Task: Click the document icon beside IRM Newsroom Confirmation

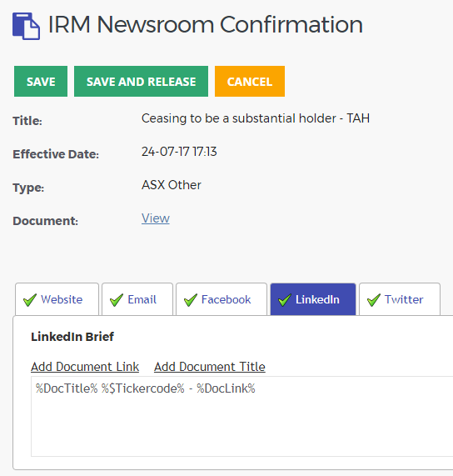Action: [26, 26]
